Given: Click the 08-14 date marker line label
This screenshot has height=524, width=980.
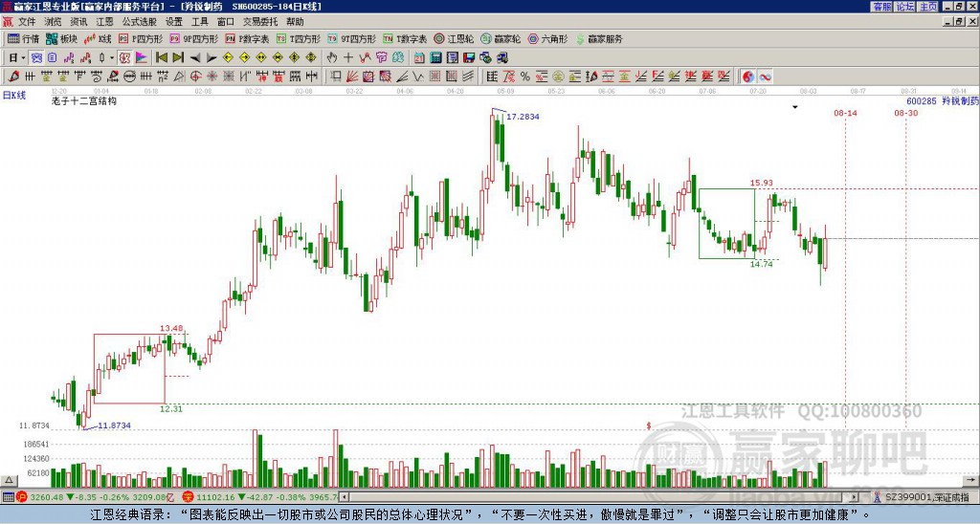Looking at the screenshot, I should click(x=845, y=113).
